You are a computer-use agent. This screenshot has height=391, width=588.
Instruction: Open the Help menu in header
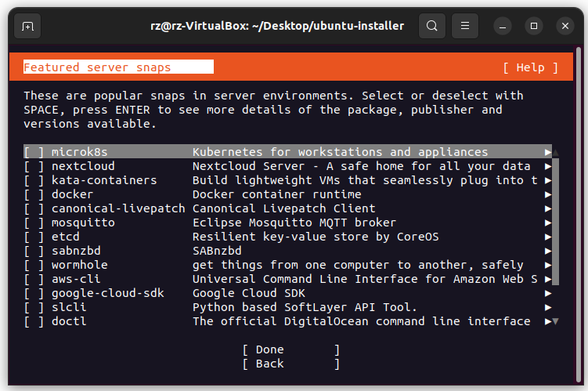[530, 67]
